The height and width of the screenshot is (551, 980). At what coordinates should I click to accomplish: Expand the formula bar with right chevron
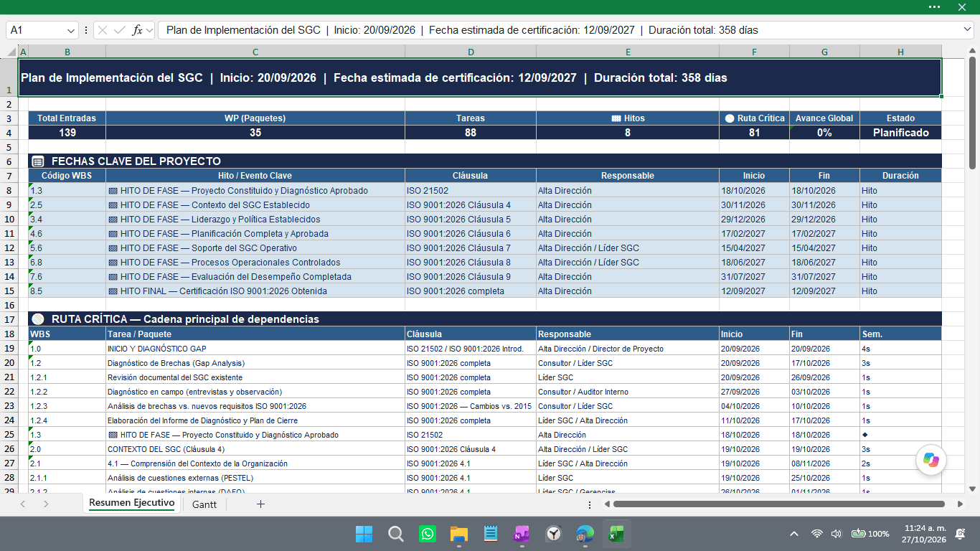pyautogui.click(x=968, y=29)
